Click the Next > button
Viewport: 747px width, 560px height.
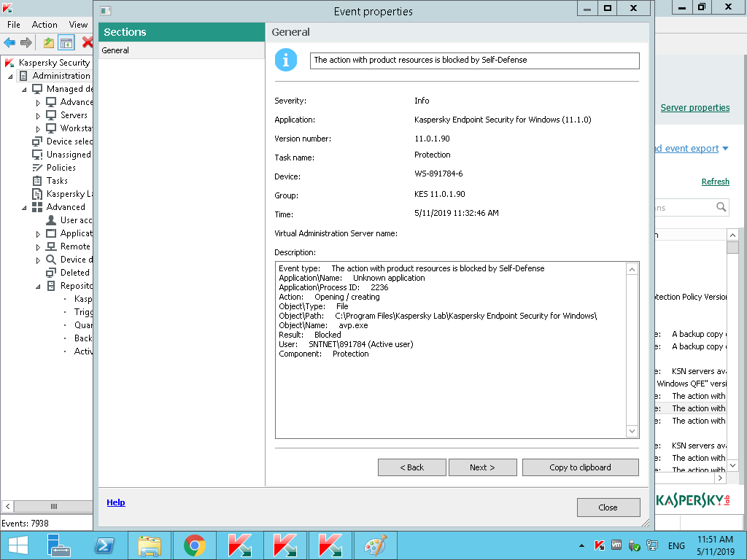[482, 467]
